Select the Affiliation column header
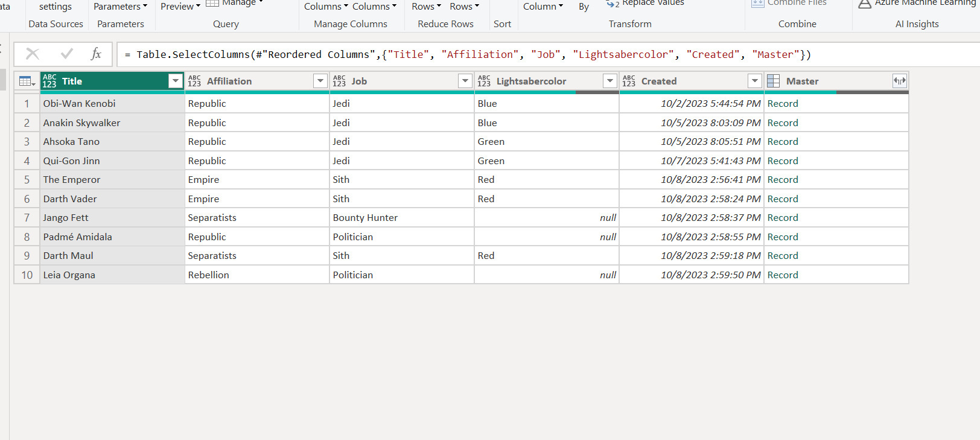 click(258, 81)
